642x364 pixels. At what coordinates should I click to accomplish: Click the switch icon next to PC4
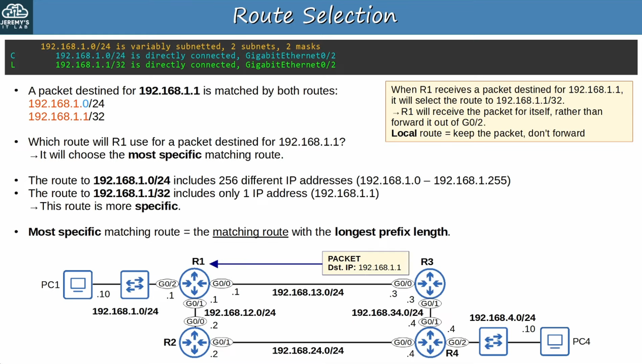click(493, 342)
